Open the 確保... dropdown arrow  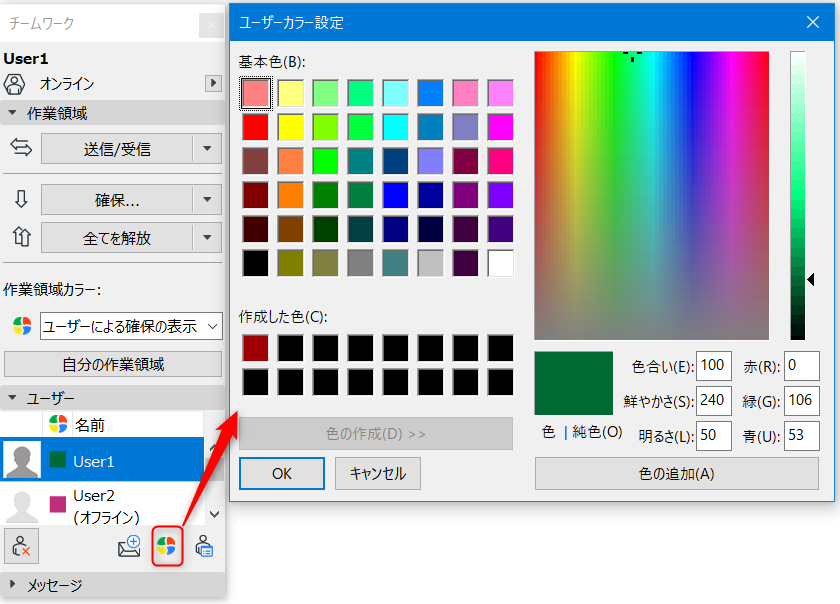[x=207, y=199]
